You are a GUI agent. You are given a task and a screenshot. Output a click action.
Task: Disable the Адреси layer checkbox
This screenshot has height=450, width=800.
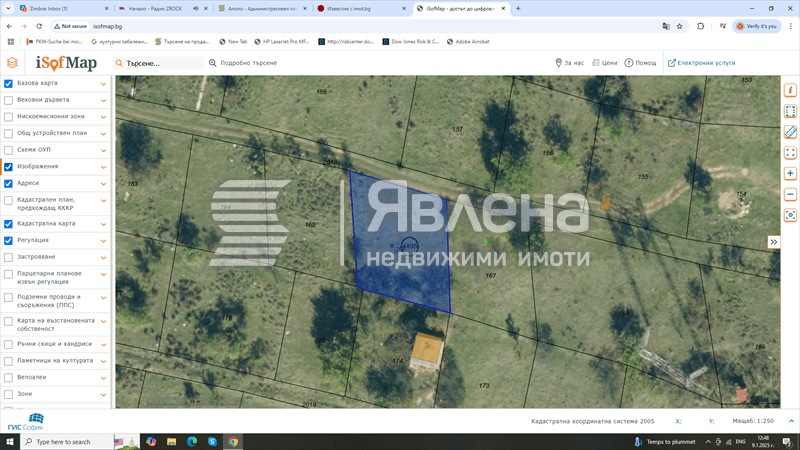coord(8,184)
